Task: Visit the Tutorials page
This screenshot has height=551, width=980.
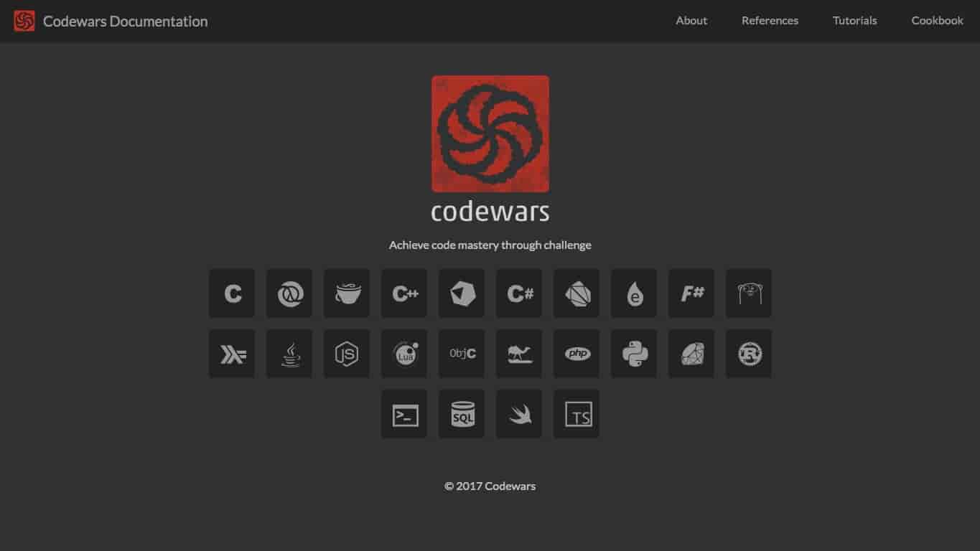Action: coord(854,21)
